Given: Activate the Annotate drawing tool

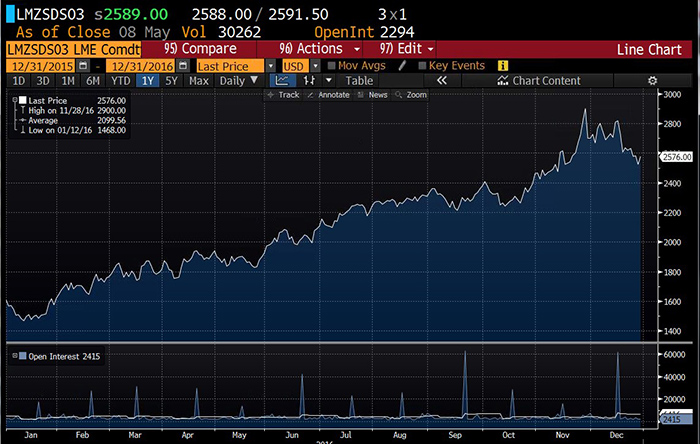Looking at the screenshot, I should point(330,95).
